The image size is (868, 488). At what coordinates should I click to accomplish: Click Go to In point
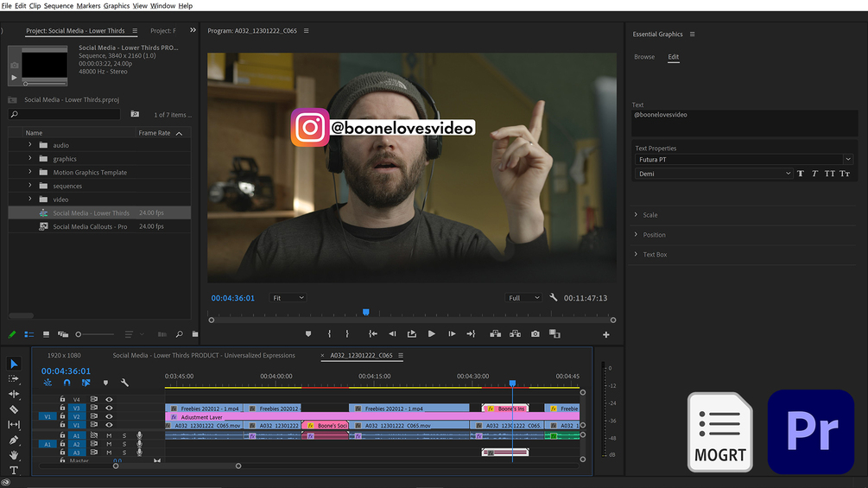[x=373, y=333]
